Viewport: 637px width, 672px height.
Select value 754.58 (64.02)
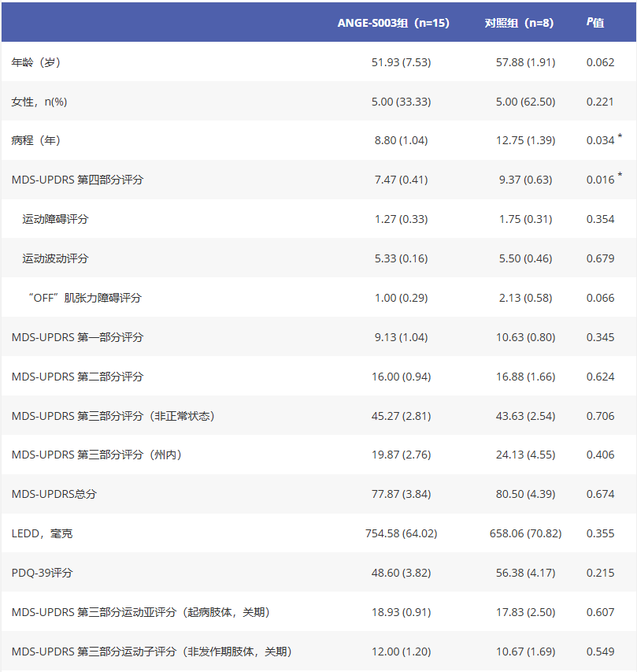[x=402, y=533]
